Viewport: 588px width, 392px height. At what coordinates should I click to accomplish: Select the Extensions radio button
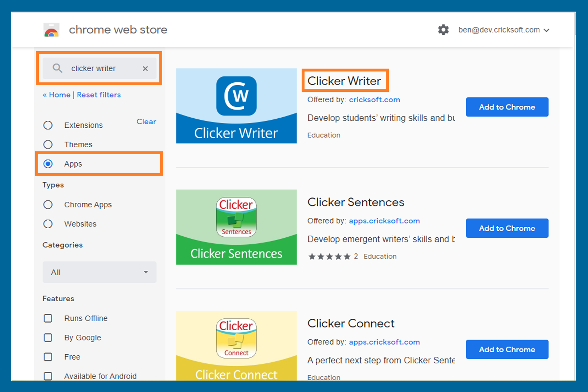click(48, 125)
